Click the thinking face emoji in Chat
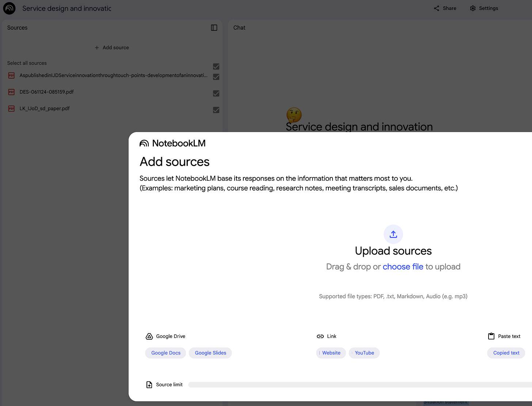The height and width of the screenshot is (406, 532). (294, 115)
